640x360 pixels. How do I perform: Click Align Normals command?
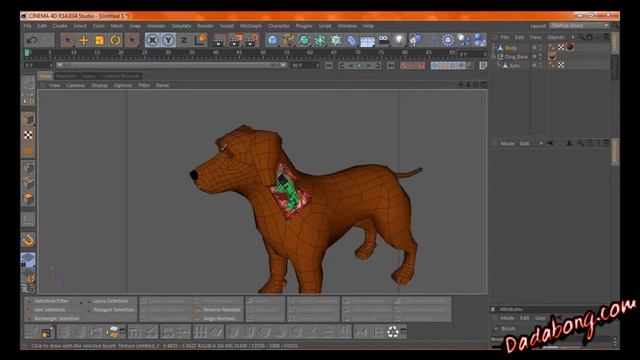pos(219,318)
